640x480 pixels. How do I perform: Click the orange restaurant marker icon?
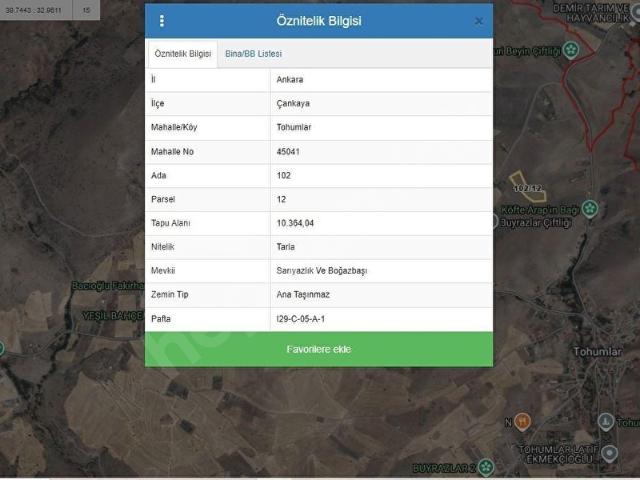click(x=522, y=421)
